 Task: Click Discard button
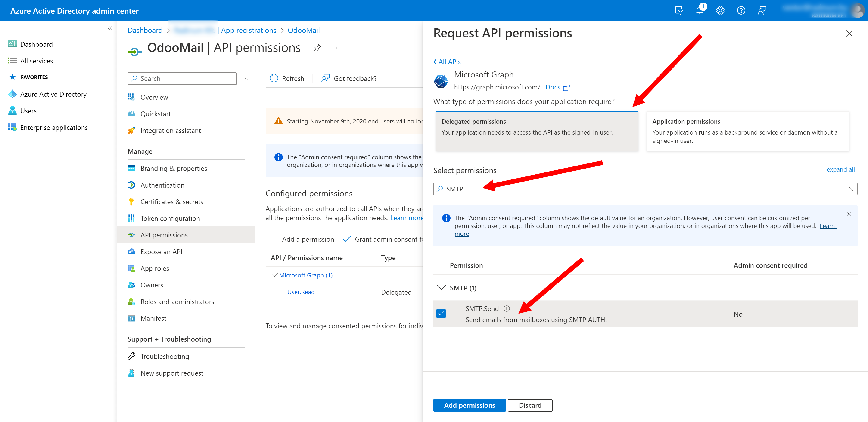click(530, 405)
